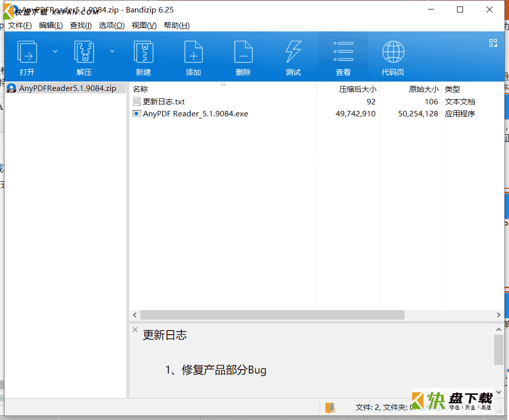The width and height of the screenshot is (509, 420).
Task: Minimize the Bandizip window
Action: tap(431, 9)
